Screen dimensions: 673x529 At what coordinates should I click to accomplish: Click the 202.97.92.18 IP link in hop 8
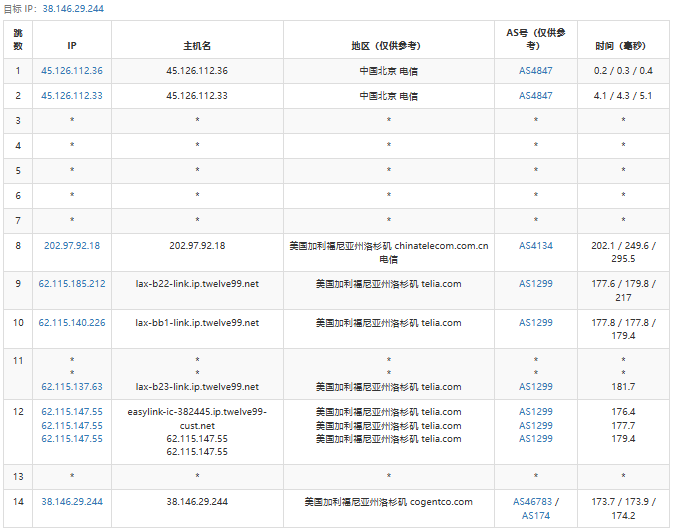coord(72,245)
